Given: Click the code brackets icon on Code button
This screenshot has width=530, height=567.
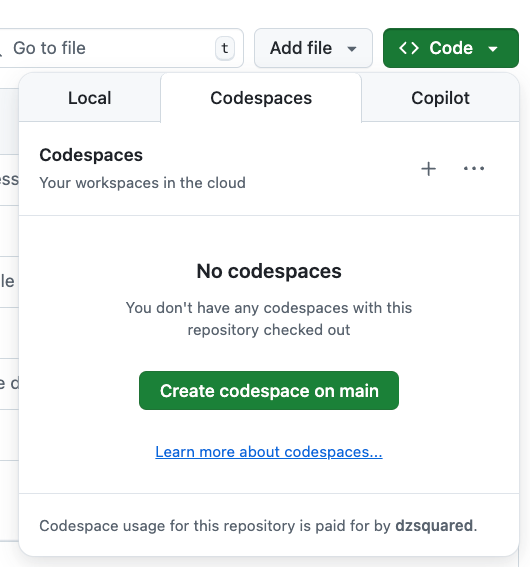Looking at the screenshot, I should pos(409,48).
